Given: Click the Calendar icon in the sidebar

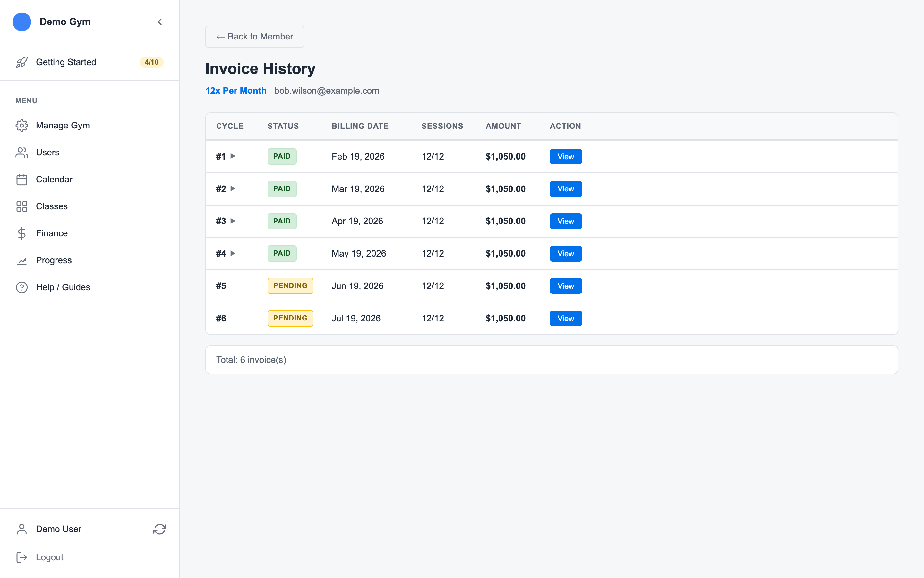Looking at the screenshot, I should pos(22,179).
